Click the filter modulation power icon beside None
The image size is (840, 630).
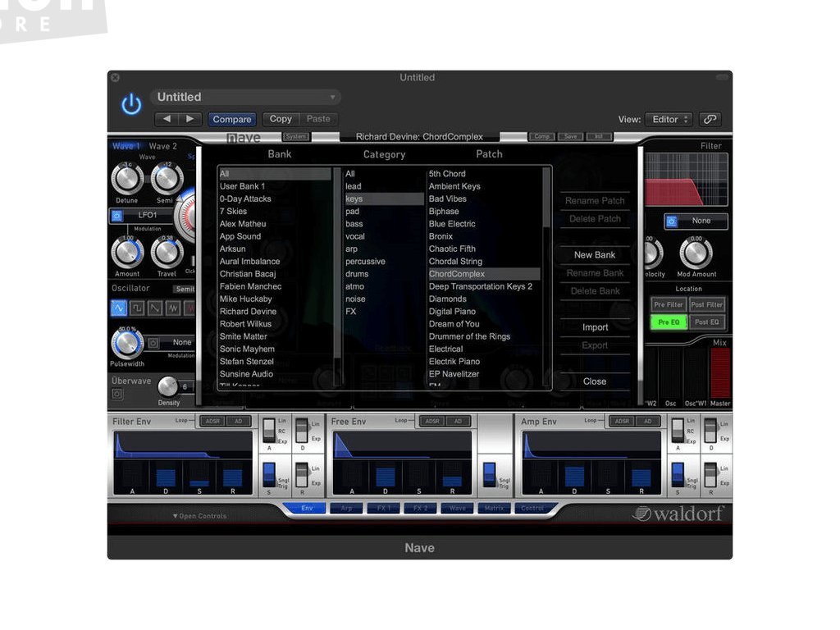672,221
